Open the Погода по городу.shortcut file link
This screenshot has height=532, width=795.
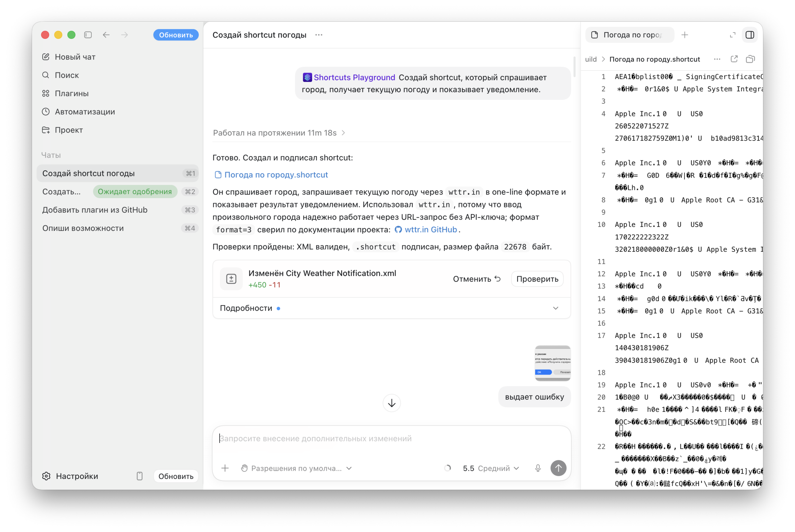click(271, 175)
